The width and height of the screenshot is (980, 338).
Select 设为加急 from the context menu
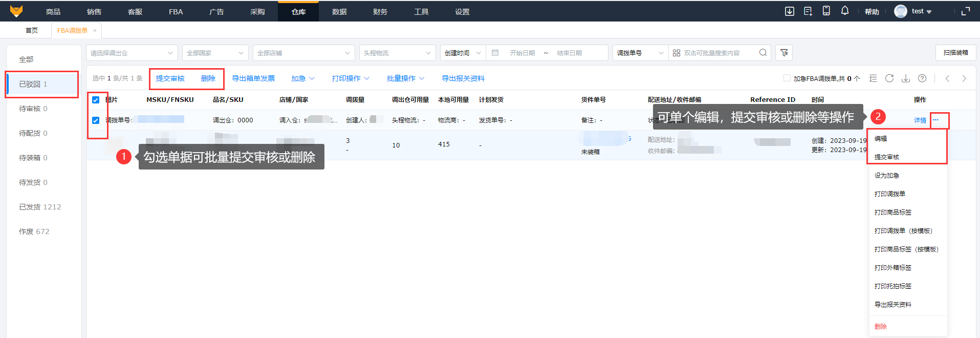click(x=886, y=176)
